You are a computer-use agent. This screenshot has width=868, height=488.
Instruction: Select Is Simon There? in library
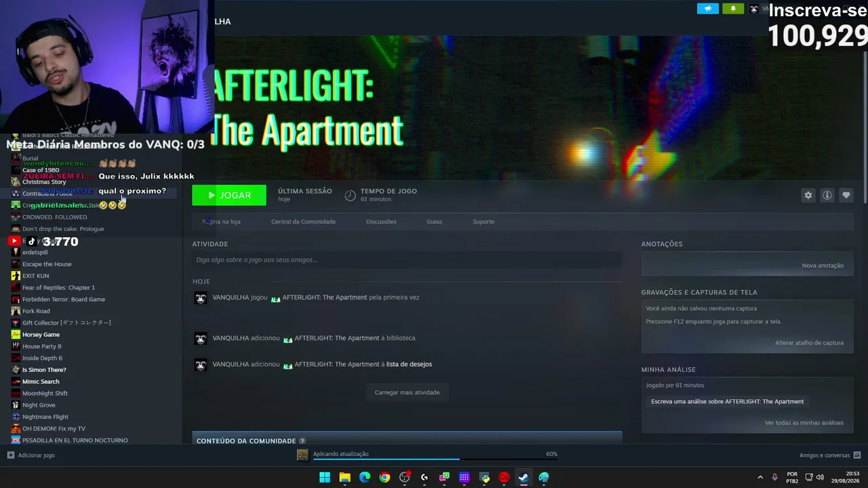44,370
